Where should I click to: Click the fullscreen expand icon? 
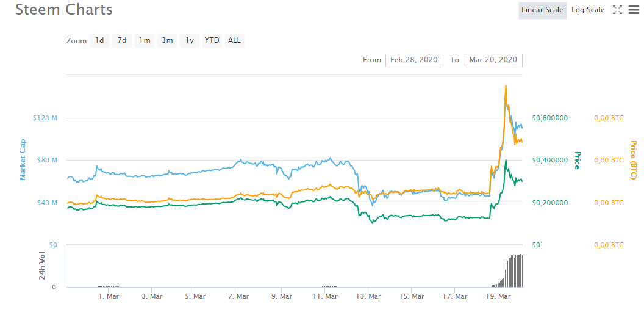tap(617, 10)
